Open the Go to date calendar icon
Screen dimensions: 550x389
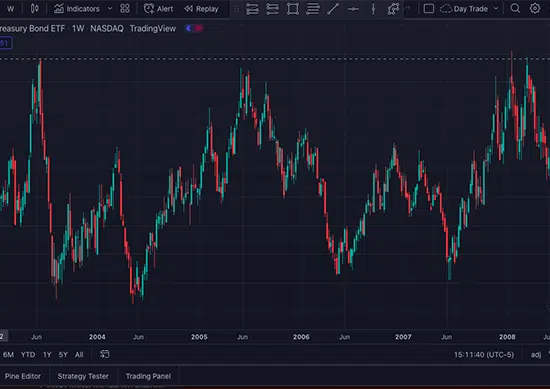tap(105, 354)
